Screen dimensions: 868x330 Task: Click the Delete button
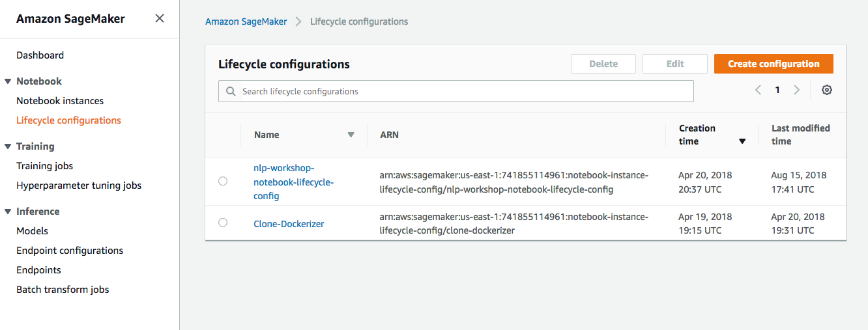click(603, 64)
